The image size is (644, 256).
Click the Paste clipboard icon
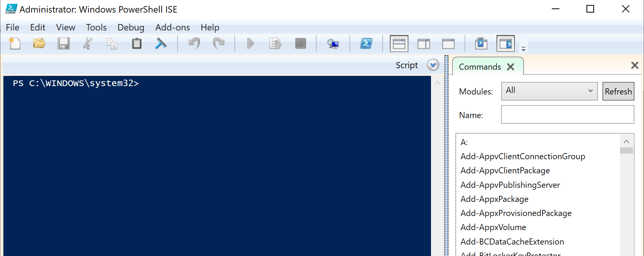(x=136, y=43)
